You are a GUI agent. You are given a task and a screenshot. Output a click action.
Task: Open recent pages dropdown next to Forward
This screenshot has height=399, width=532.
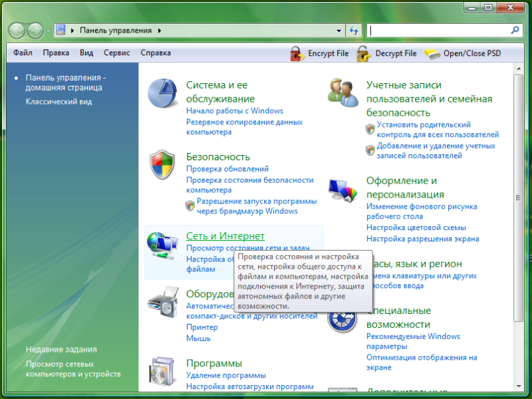point(48,31)
